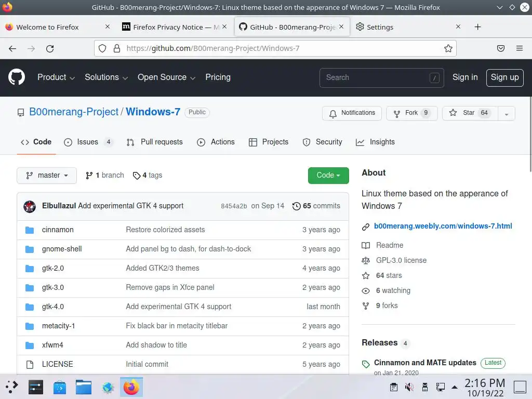Click the padlock site info icon
This screenshot has width=532, height=399.
[117, 48]
